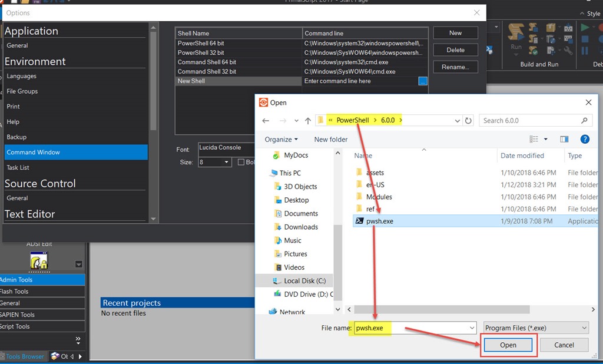
Task: Click the horizontal scrollbar in file list
Action: [442, 309]
